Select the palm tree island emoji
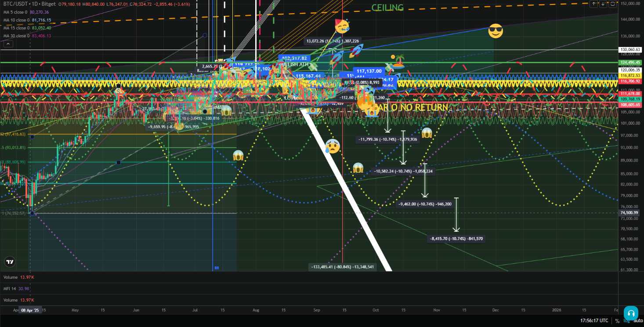Image resolution: width=644 pixels, height=327 pixels. pyautogui.click(x=398, y=62)
